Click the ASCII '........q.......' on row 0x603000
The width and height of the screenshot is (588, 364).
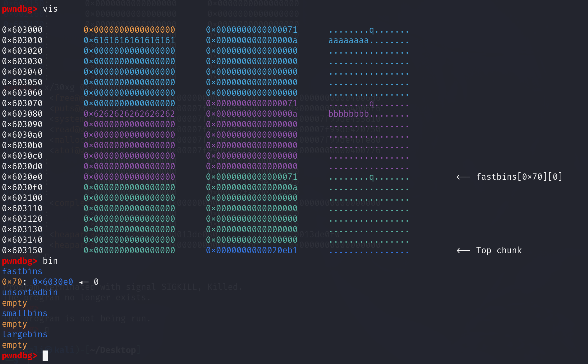369,30
